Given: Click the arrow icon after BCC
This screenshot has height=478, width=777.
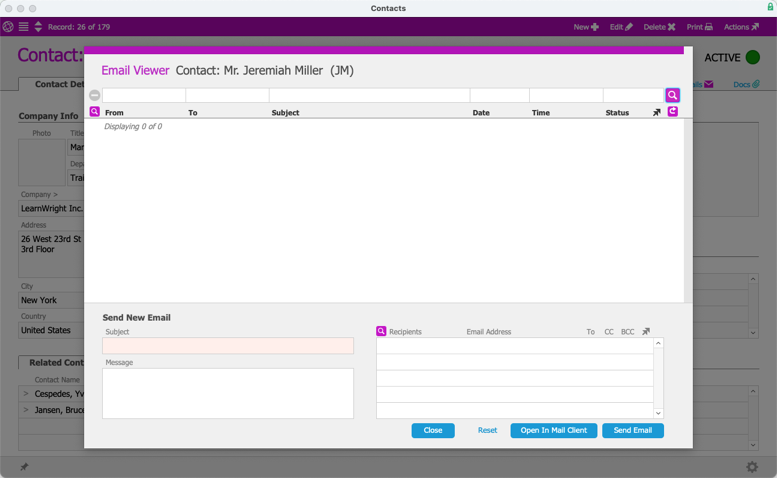Looking at the screenshot, I should [646, 331].
